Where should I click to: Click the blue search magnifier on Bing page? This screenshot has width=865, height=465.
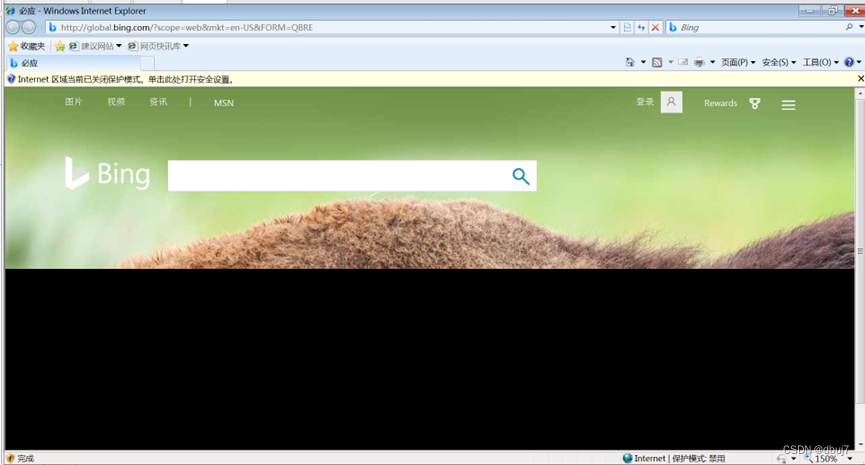(x=521, y=176)
